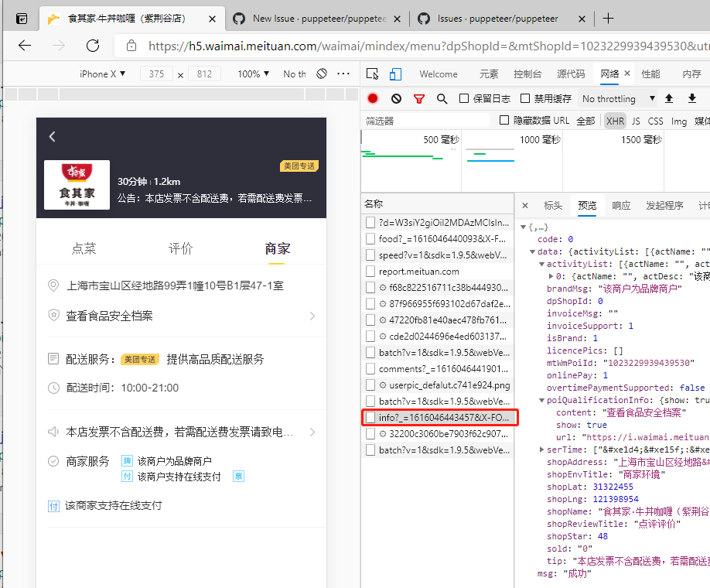Open network search magnifier icon

(442, 98)
